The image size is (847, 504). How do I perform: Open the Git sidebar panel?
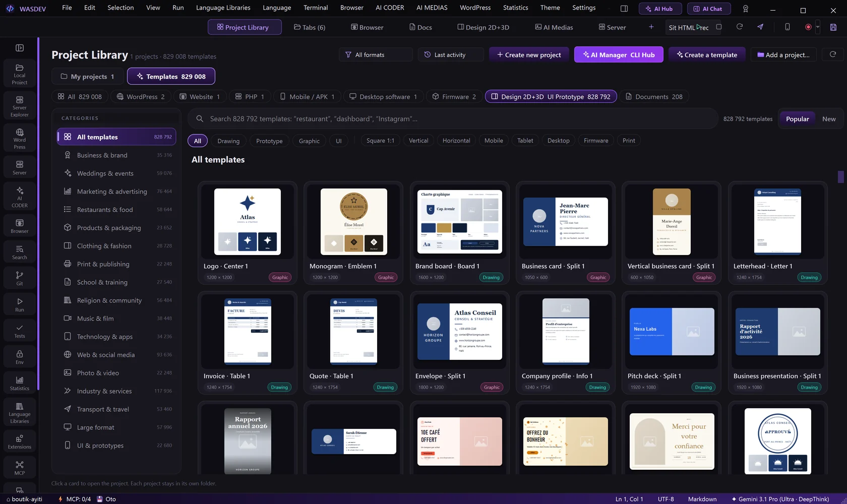pyautogui.click(x=20, y=279)
